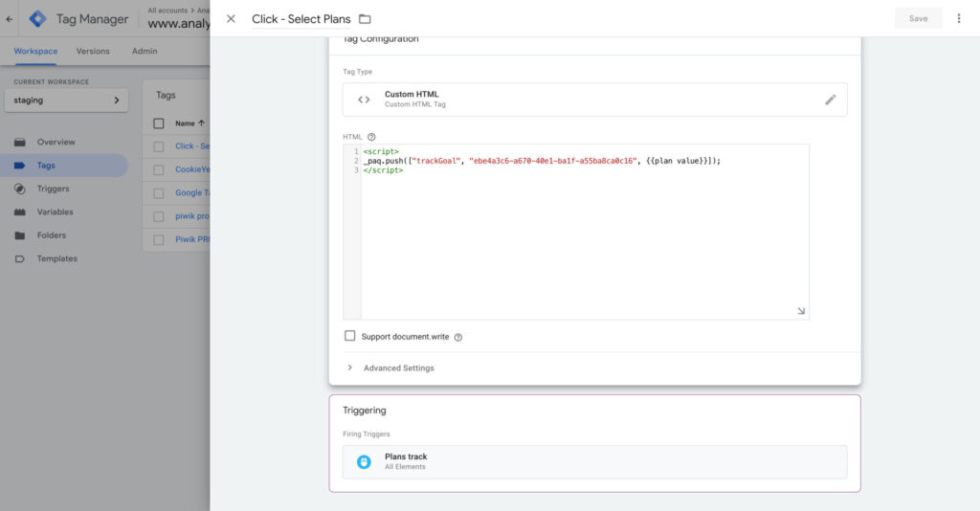Image resolution: width=980 pixels, height=511 pixels.
Task: Open the Admin tab
Action: [145, 51]
